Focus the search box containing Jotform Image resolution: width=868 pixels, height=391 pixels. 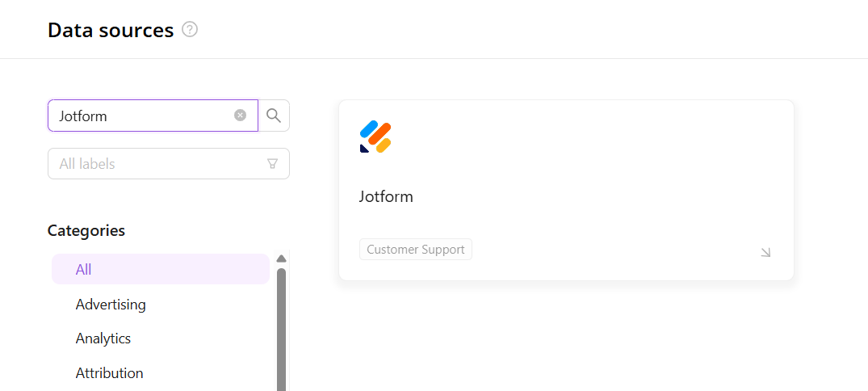[141, 116]
